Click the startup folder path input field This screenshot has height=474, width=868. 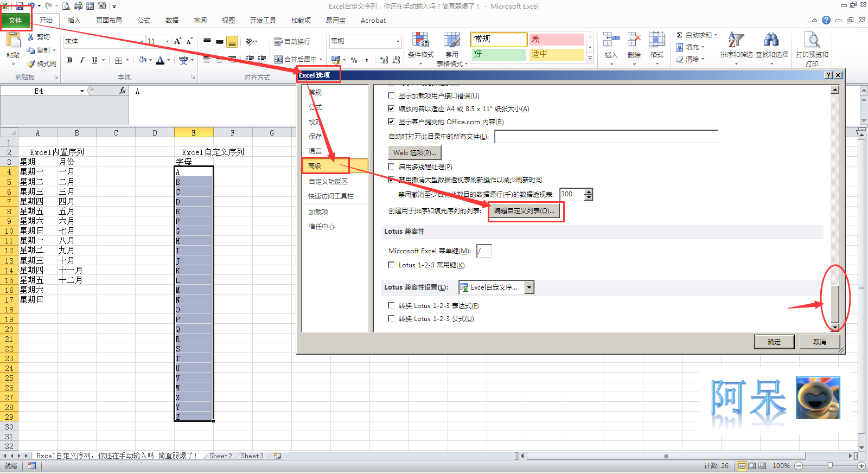[606, 136]
